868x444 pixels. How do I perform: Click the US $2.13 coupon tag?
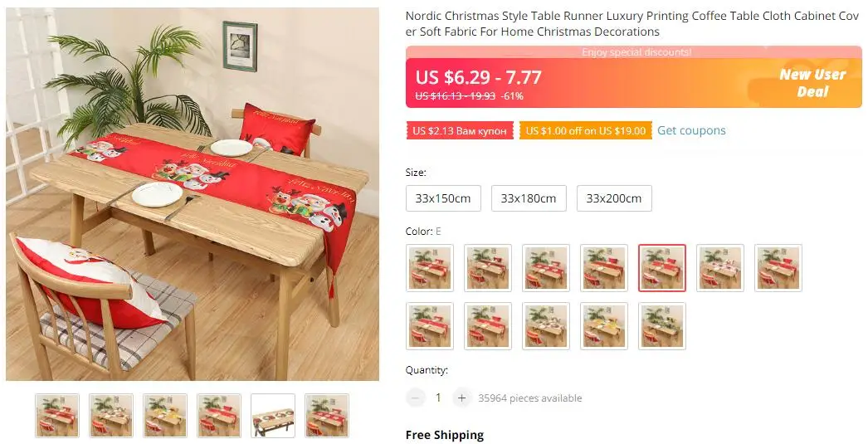(460, 131)
